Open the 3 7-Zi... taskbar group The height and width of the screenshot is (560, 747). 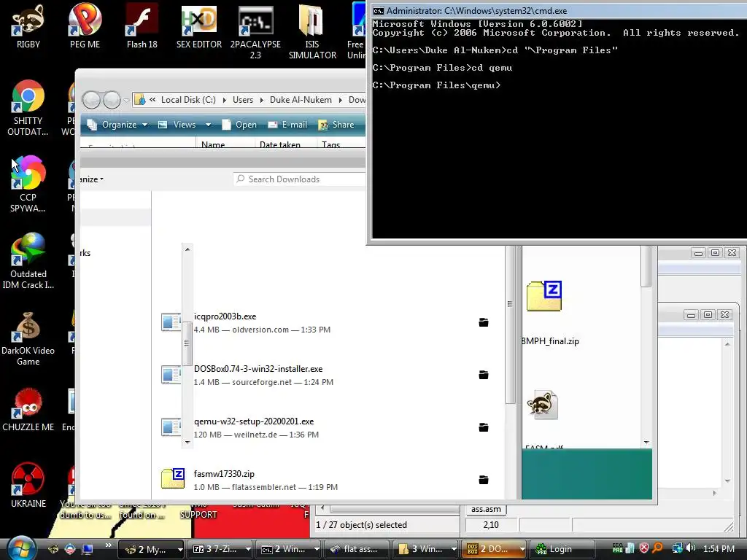[220, 549]
